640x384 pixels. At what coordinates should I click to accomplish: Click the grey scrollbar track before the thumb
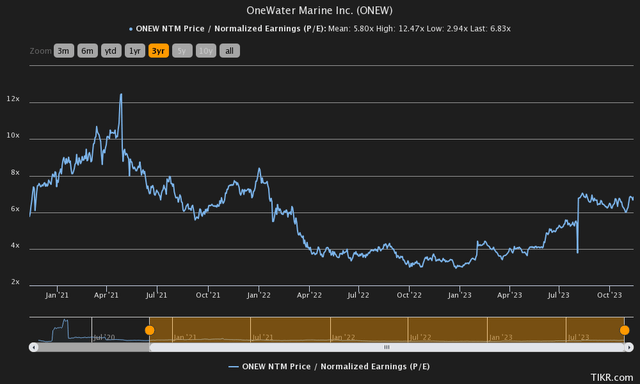tap(93, 347)
